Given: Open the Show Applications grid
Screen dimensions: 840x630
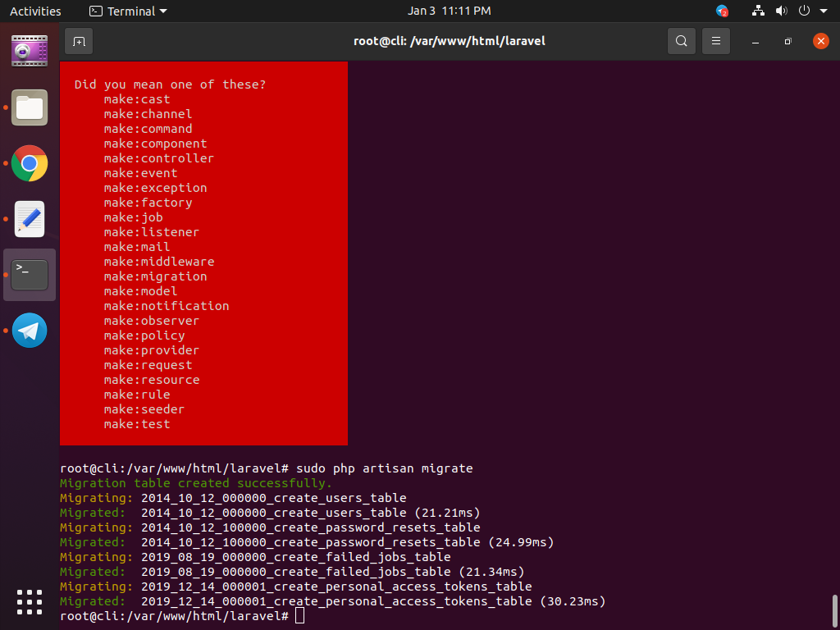Looking at the screenshot, I should pos(29,601).
